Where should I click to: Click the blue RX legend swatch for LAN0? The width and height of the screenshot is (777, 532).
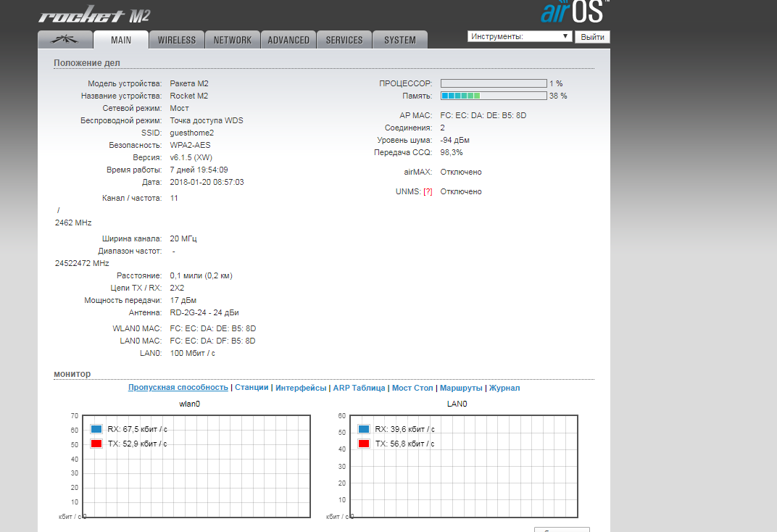tap(364, 429)
